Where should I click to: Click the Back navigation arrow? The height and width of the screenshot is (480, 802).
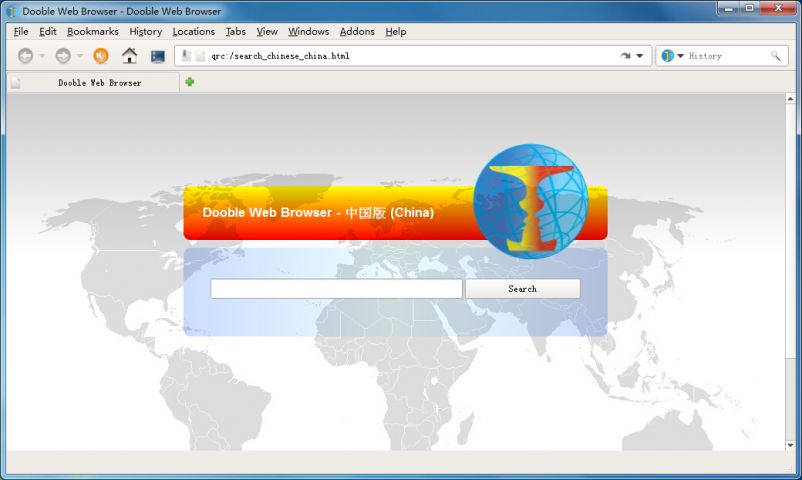[x=25, y=56]
